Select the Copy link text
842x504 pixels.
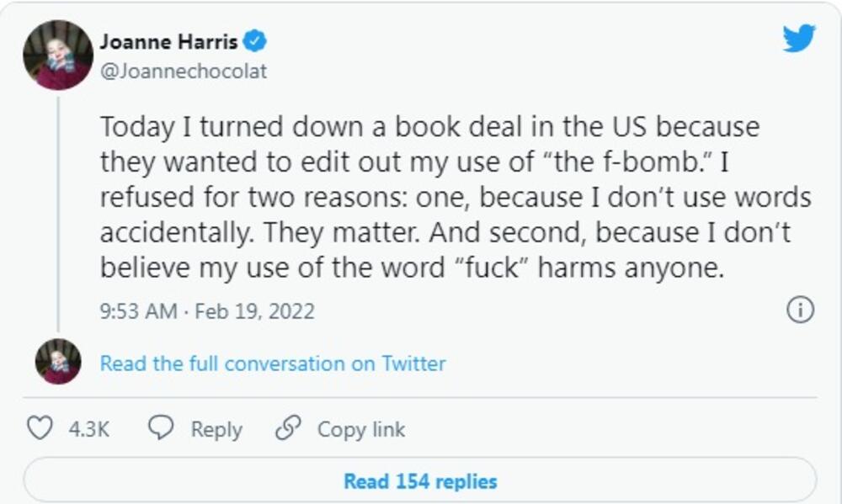click(x=360, y=429)
